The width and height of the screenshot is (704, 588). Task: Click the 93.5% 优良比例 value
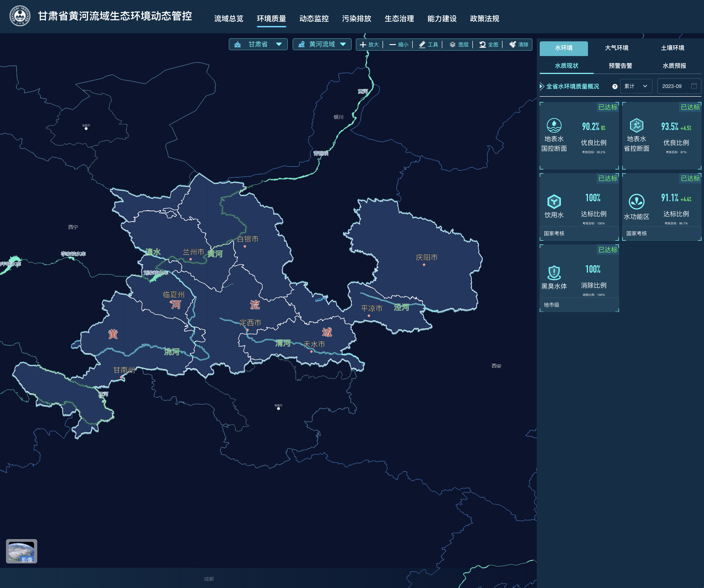[670, 126]
